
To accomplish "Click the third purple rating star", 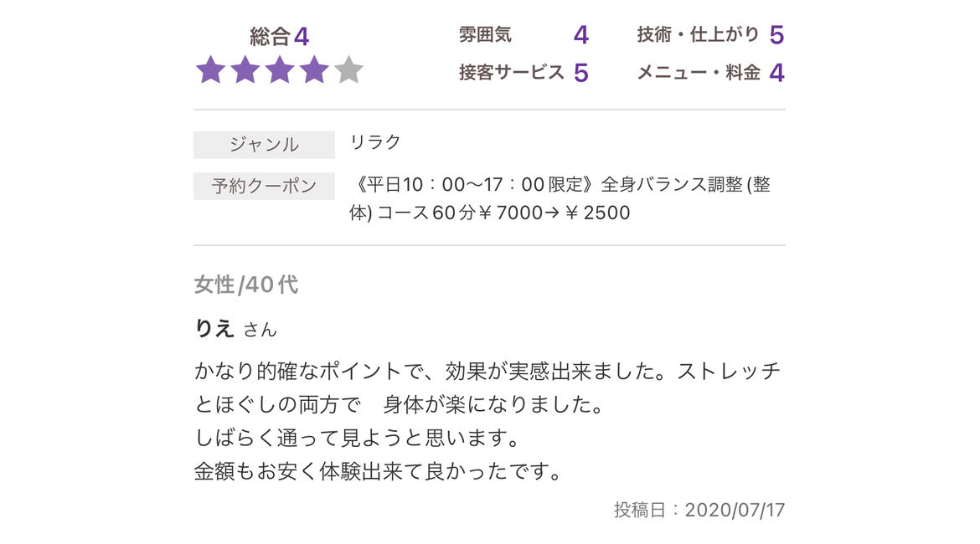I will tap(279, 70).
